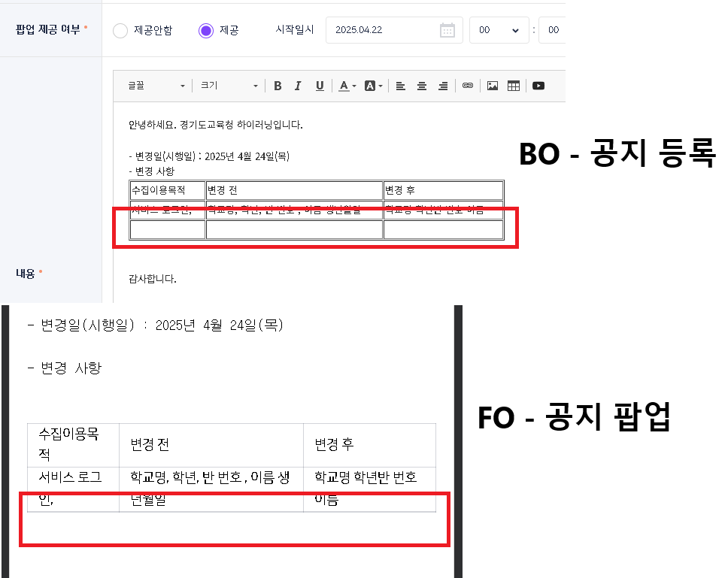Insert a table using the table icon
The image size is (728, 578).
tap(514, 86)
